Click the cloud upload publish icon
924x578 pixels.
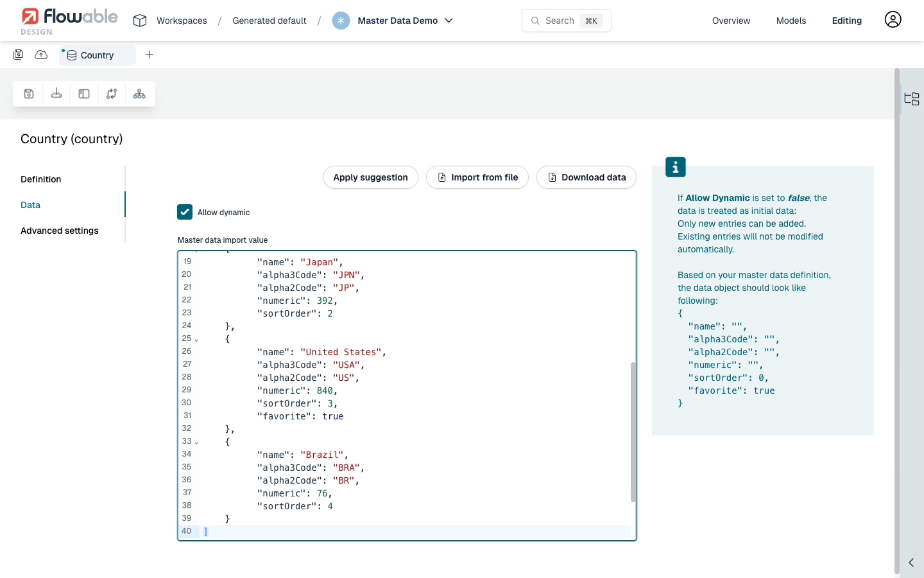pyautogui.click(x=41, y=55)
